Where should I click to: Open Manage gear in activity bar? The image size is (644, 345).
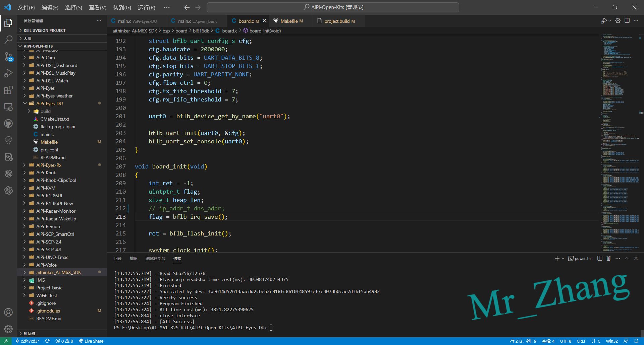[8, 329]
